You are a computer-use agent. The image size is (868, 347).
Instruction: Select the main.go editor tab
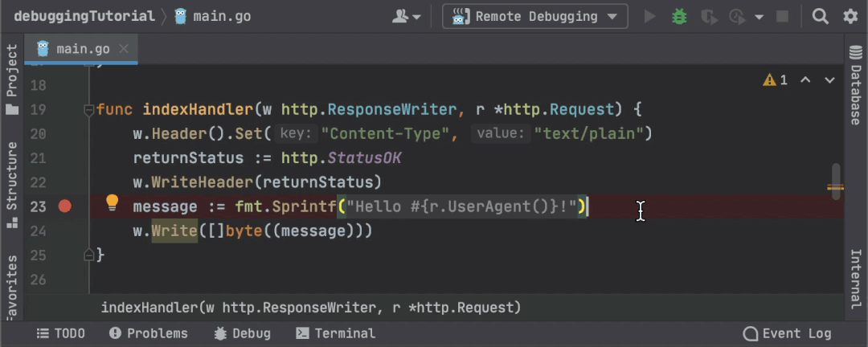(82, 49)
